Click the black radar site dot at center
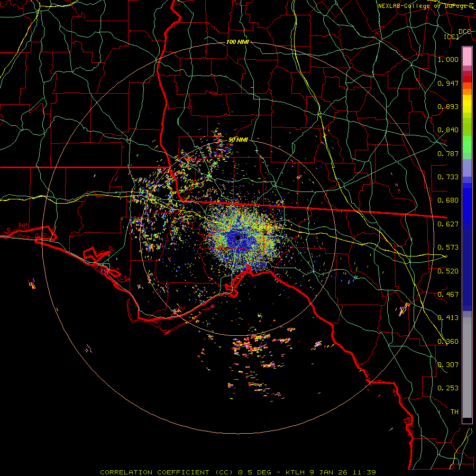The height and width of the screenshot is (476, 476). (239, 237)
